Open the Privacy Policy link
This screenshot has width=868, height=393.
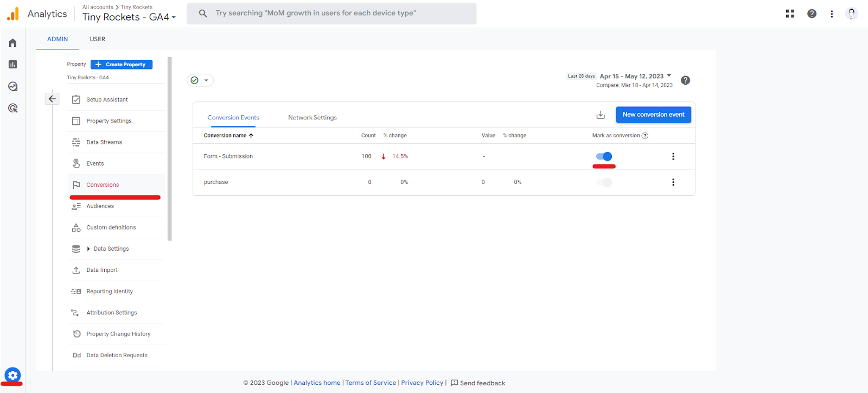[x=422, y=383]
